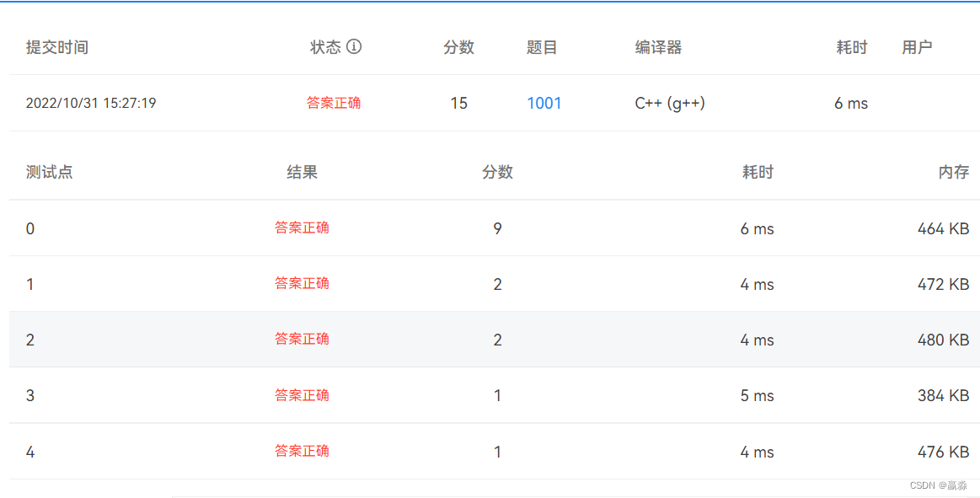980x498 pixels.
Task: Open problem 1001 link
Action: [544, 103]
